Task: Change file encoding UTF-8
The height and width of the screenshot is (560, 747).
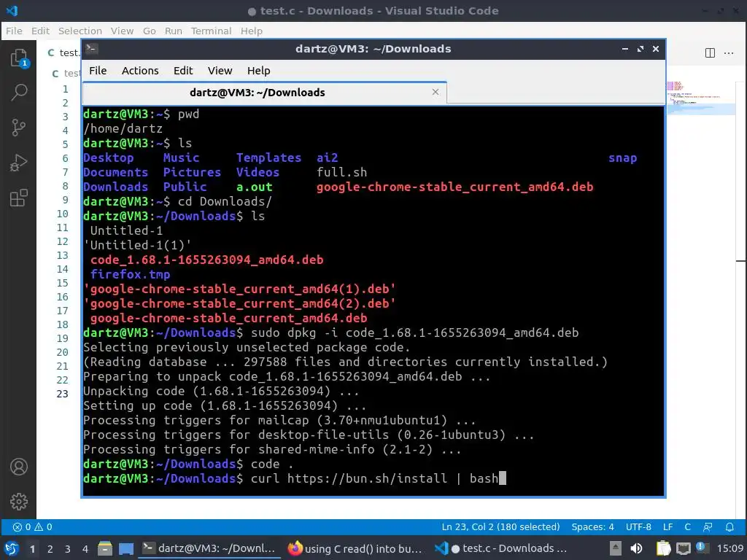Action: 638,527
